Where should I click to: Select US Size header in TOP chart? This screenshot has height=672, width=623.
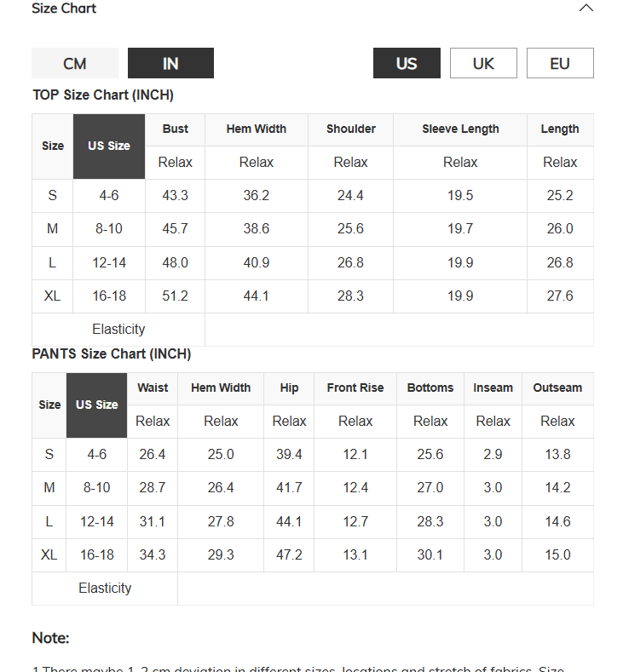pyautogui.click(x=109, y=146)
